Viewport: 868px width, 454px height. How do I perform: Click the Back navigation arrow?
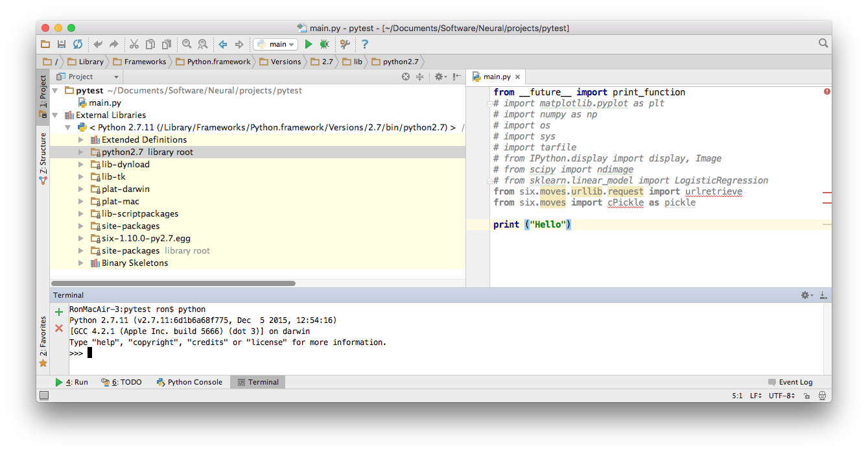pyautogui.click(x=223, y=44)
